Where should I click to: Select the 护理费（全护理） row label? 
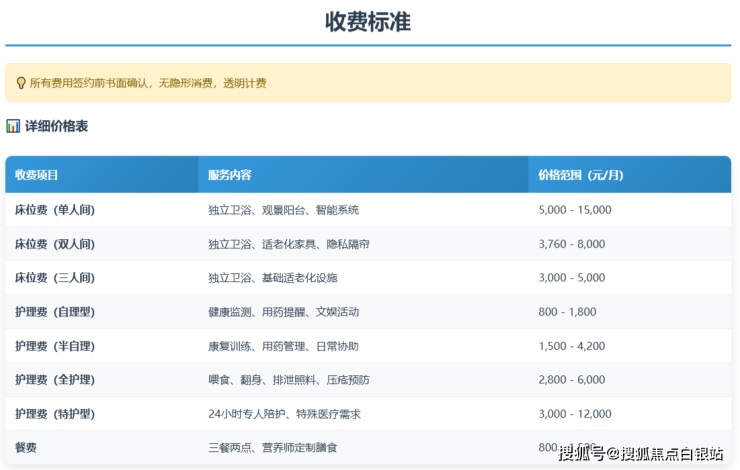(x=55, y=380)
